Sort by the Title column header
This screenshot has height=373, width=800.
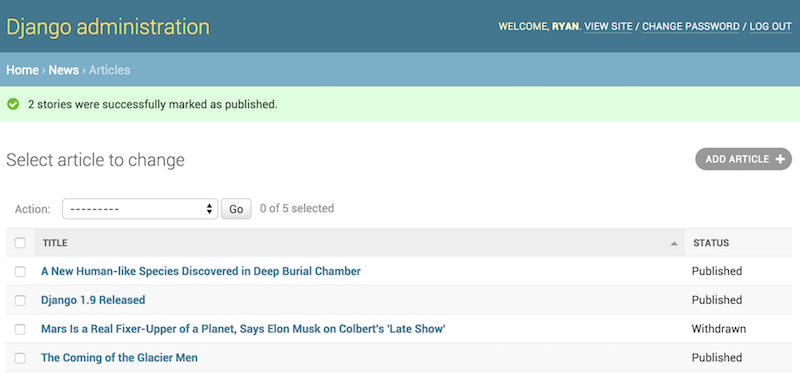tap(55, 243)
